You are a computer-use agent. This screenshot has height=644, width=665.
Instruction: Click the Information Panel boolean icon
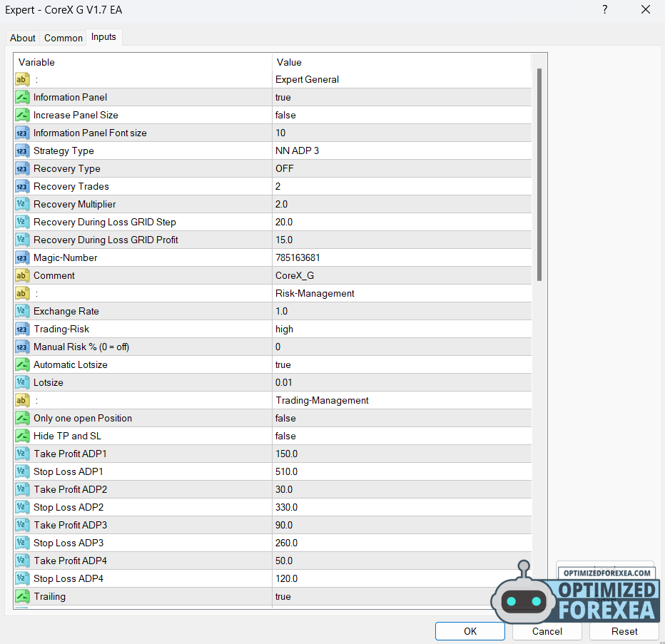22,97
